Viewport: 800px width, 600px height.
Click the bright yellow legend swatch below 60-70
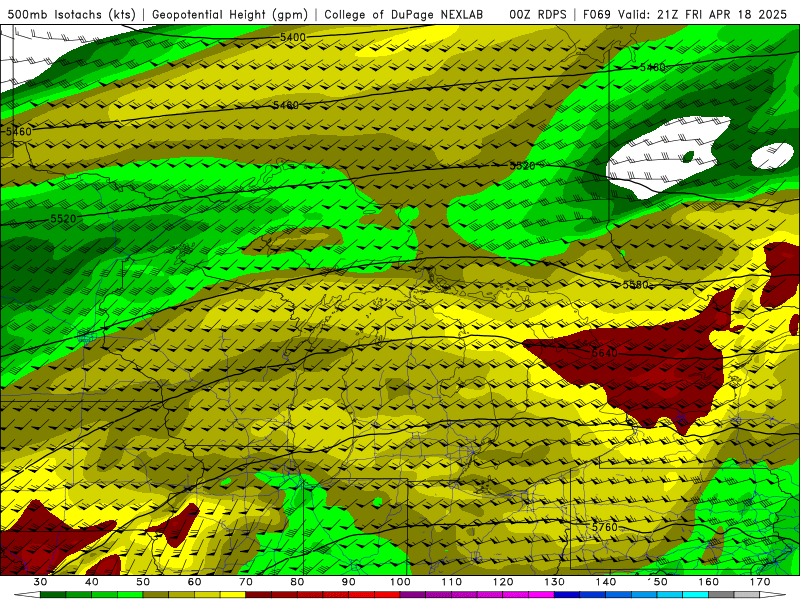pyautogui.click(x=233, y=595)
